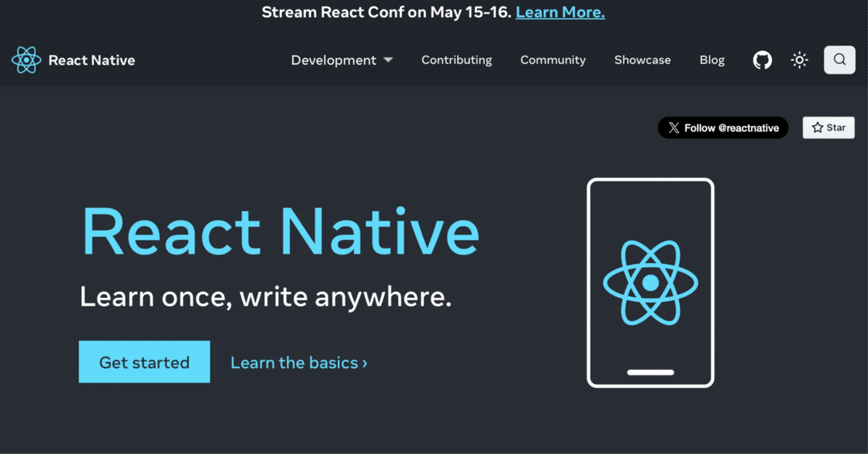Expand the Development dropdown menu
Screen dimensions: 868x454
[342, 60]
